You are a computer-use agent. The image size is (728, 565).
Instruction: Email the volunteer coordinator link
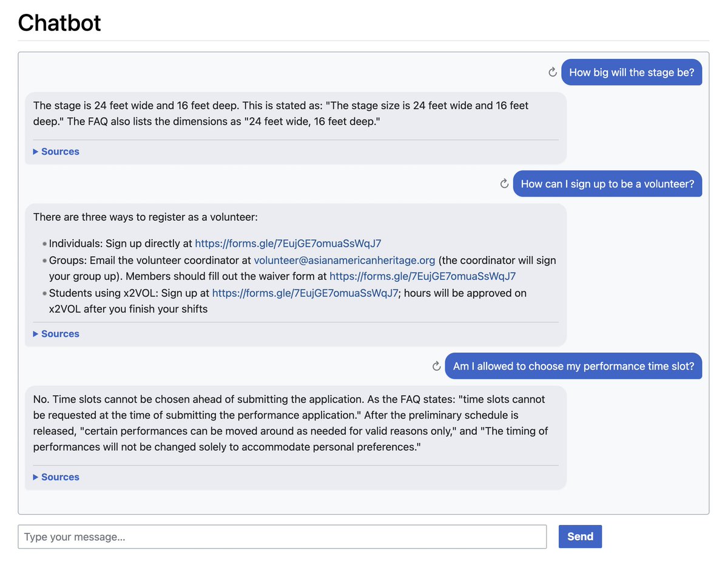pyautogui.click(x=345, y=260)
